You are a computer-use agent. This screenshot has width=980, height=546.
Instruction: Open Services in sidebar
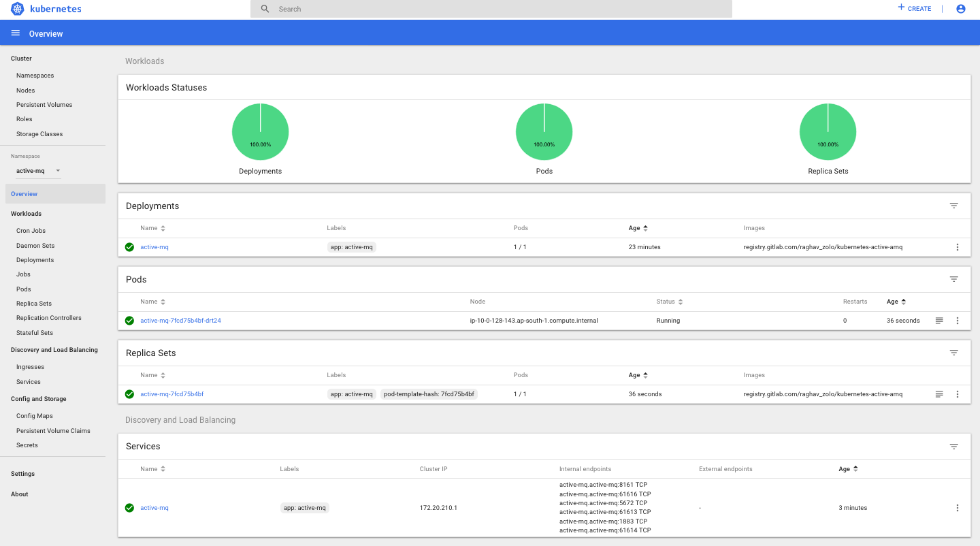(29, 382)
